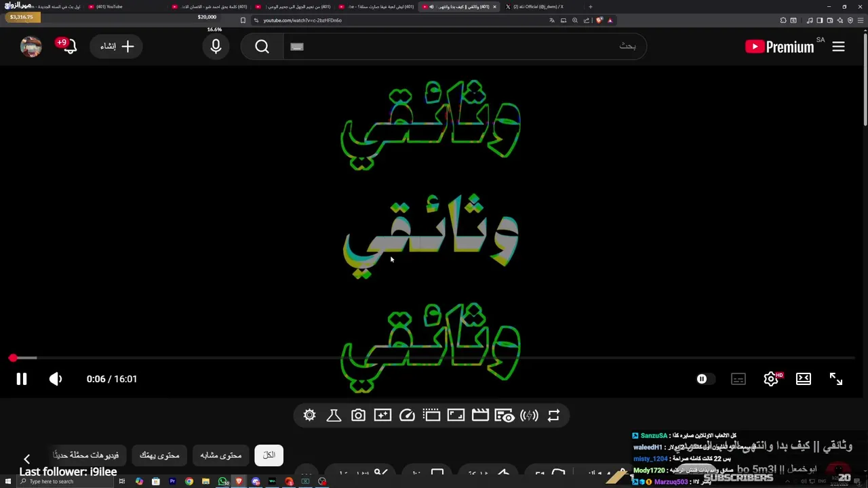Open the Create (إنشاء) button
Viewport: 868px width, 488px height.
pyautogui.click(x=117, y=47)
